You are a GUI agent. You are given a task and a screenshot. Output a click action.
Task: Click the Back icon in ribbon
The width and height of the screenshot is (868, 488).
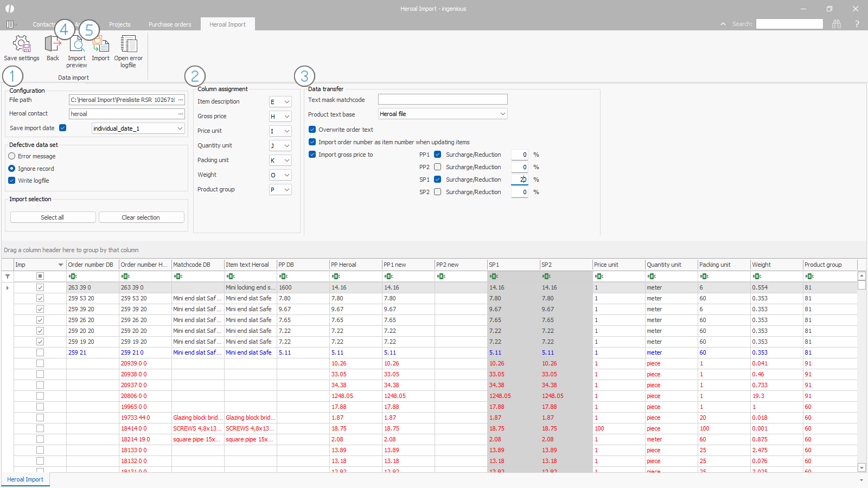[x=53, y=44]
